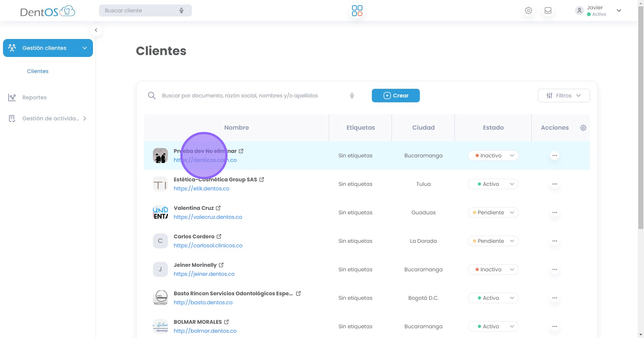Viewport: 644px width, 338px height.
Task: Open the https://jeiner.dentos.co link
Action: click(x=204, y=274)
